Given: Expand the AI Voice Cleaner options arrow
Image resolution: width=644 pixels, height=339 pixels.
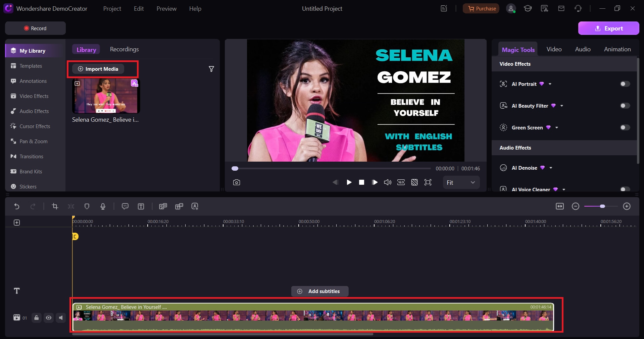Looking at the screenshot, I should click(564, 189).
